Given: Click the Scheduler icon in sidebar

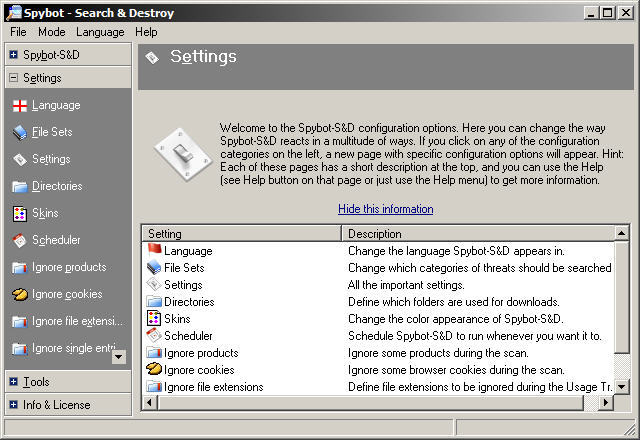Looking at the screenshot, I should (x=20, y=240).
